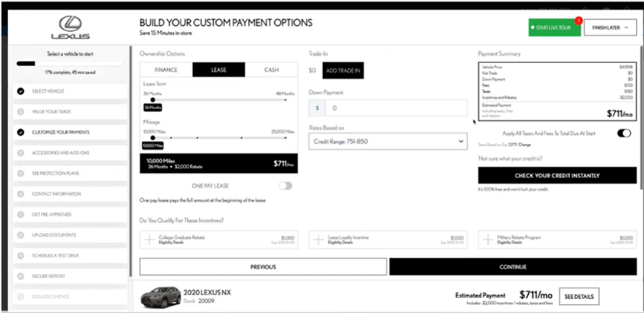Click the Lease Term slider handle
The width and height of the screenshot is (644, 313).
tap(153, 99)
